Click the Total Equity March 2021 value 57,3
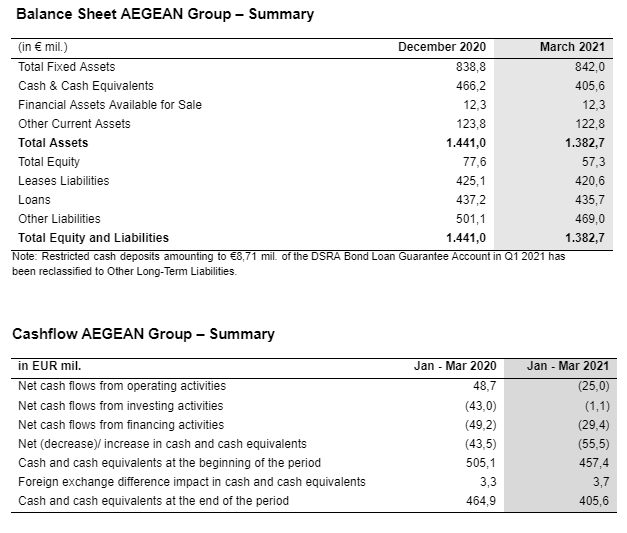Image resolution: width=627 pixels, height=533 pixels. pyautogui.click(x=593, y=162)
